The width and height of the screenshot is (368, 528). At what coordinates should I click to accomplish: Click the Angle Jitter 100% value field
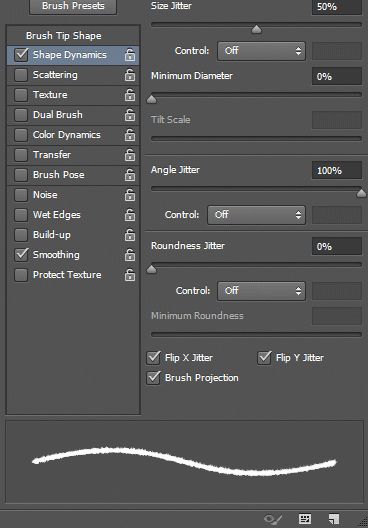pyautogui.click(x=337, y=170)
